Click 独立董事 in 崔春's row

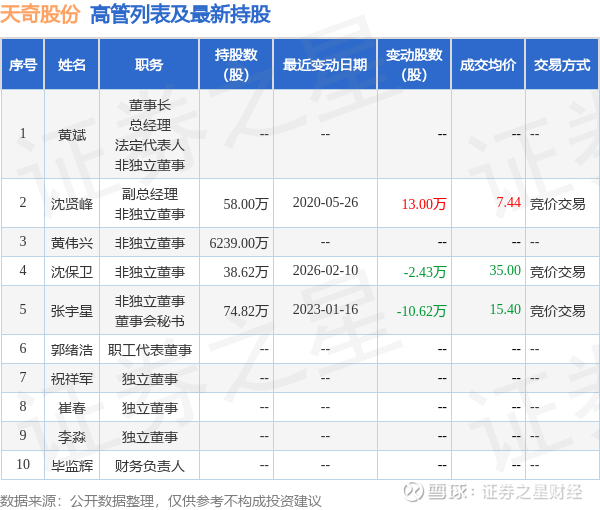(150, 408)
